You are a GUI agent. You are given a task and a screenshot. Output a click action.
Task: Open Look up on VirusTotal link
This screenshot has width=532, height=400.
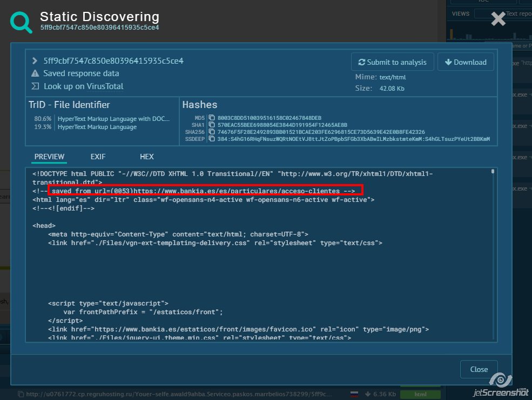(x=84, y=86)
